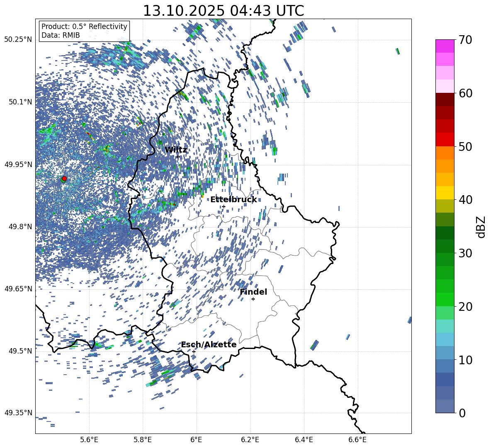
Task: Click the 5.6°E longitude label
Action: [89, 440]
